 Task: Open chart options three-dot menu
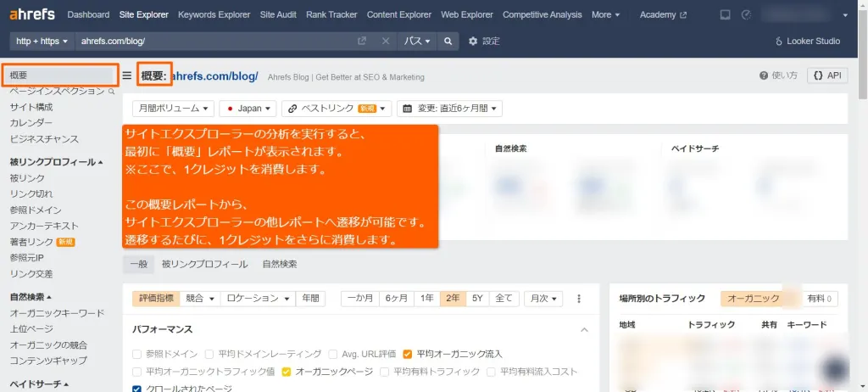[579, 299]
